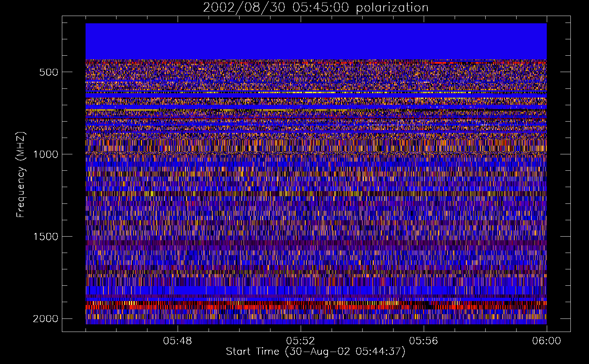Screen dimensions: 589x364
Task: Click the 1000 frequency tick label
Action: [46, 154]
